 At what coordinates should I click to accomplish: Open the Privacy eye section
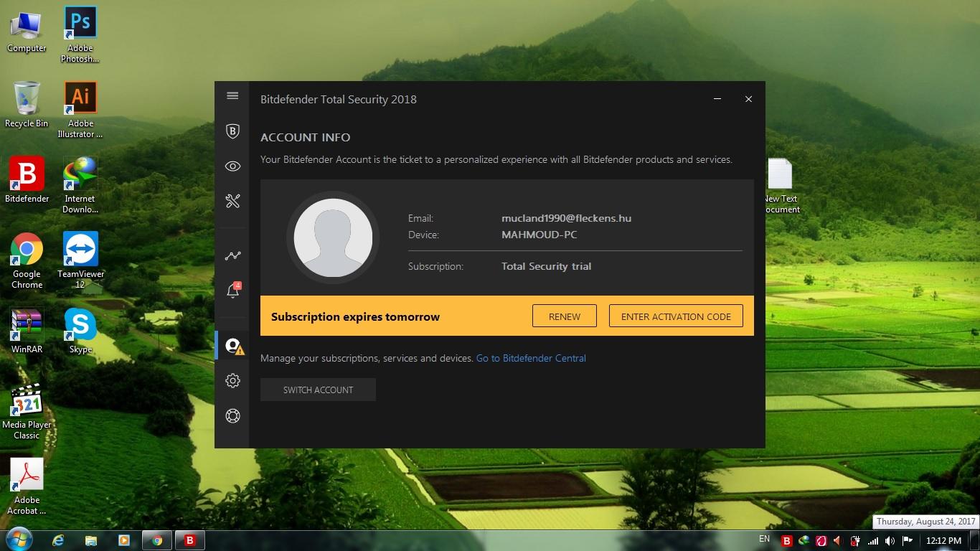[x=232, y=166]
